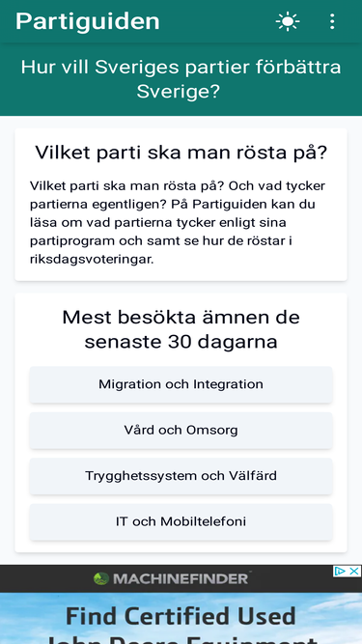Toggle light/dark theme with the sun icon
The image size is (362, 644).
pos(288,21)
